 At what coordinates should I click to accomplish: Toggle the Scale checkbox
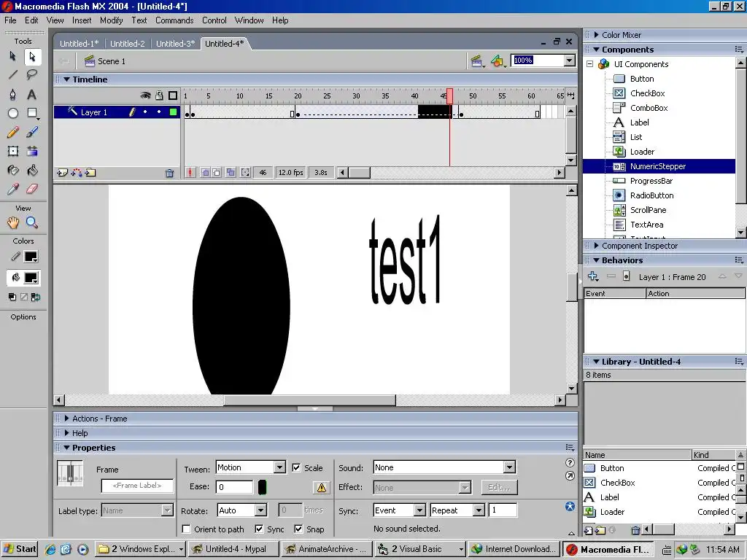click(x=296, y=467)
